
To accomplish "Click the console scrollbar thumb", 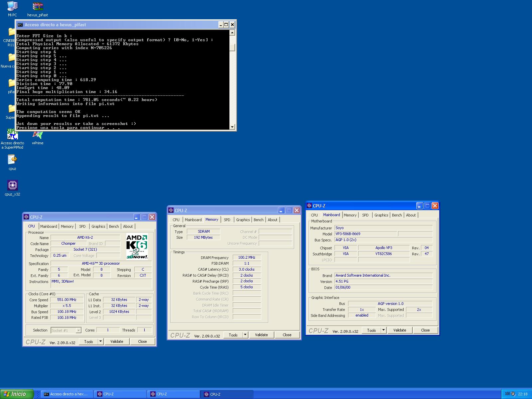I will (232, 47).
